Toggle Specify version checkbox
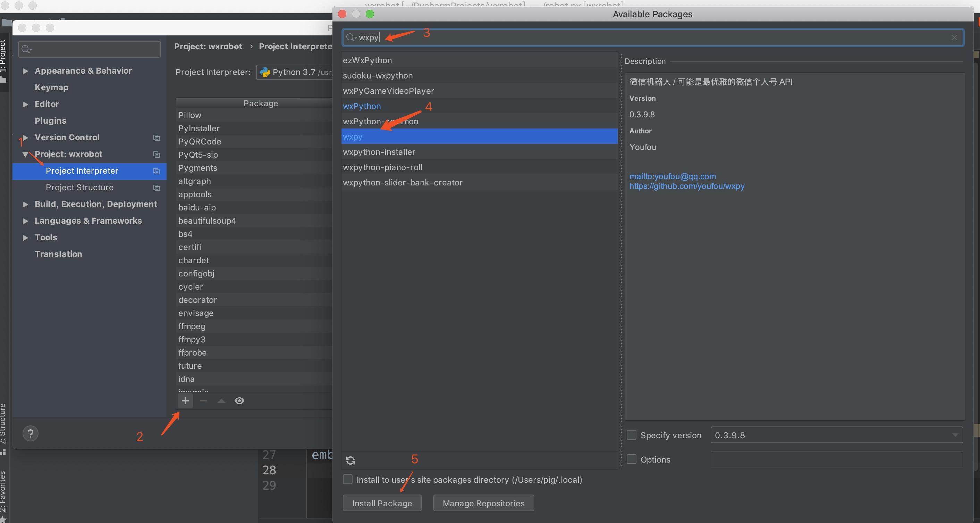 click(x=633, y=435)
